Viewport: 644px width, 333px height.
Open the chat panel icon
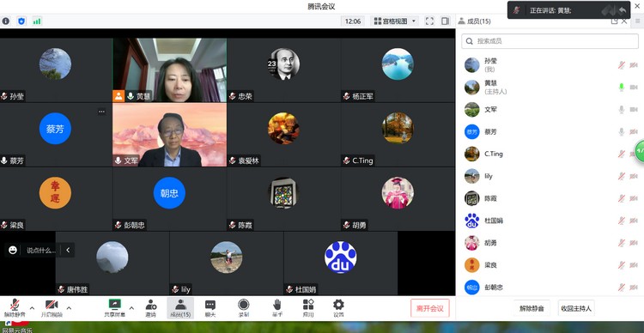click(x=210, y=307)
